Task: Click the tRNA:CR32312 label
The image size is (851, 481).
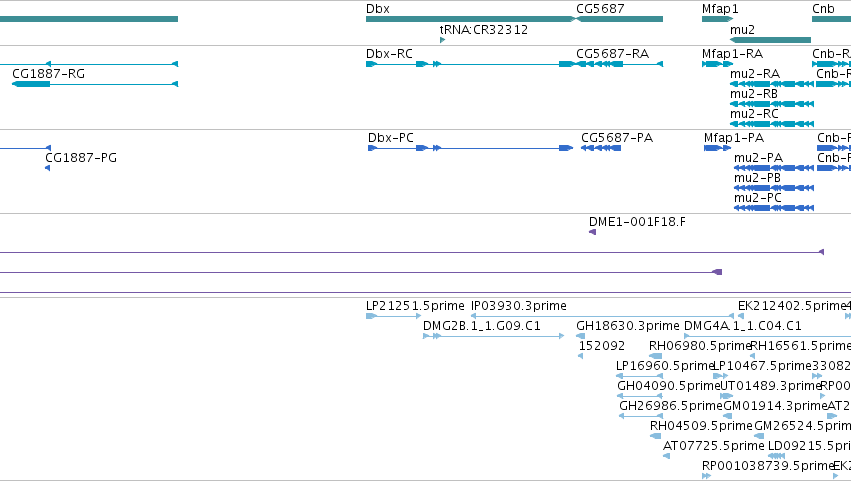Action: (484, 30)
